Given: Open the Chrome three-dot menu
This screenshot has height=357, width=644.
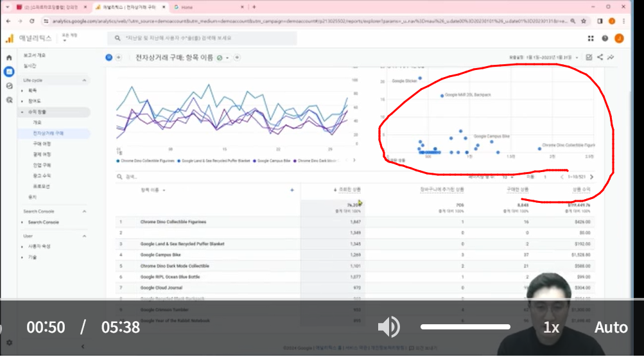Looking at the screenshot, I should click(623, 21).
